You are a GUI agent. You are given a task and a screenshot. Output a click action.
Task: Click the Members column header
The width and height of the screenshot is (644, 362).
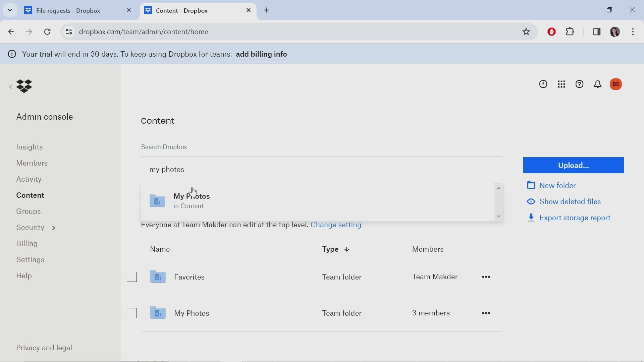(428, 249)
